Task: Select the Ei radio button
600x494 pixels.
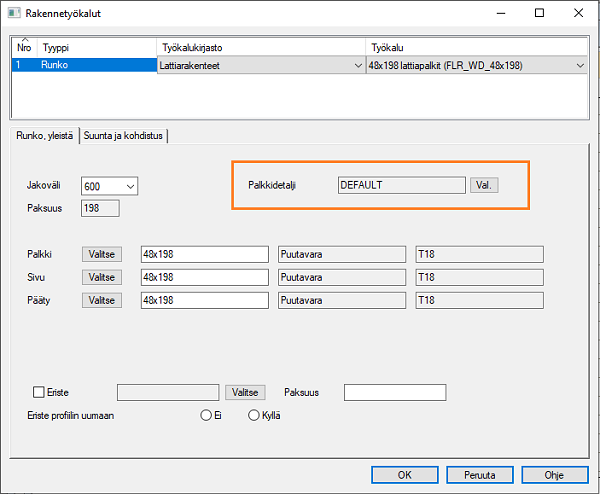Action: coord(206,415)
